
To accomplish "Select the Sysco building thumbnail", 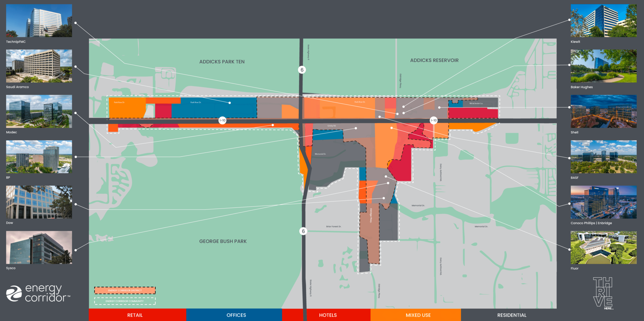I will click(39, 247).
